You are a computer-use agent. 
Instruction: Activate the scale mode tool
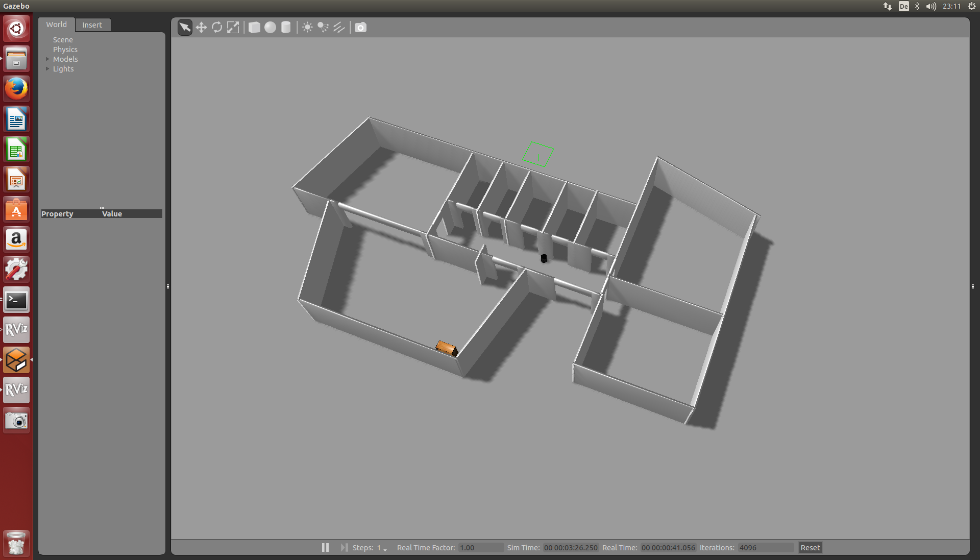233,27
